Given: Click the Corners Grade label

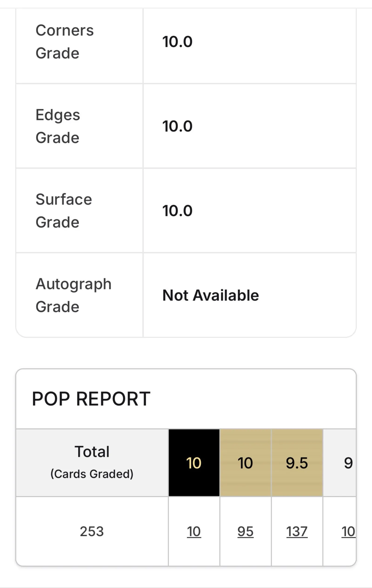Looking at the screenshot, I should pyautogui.click(x=65, y=42).
